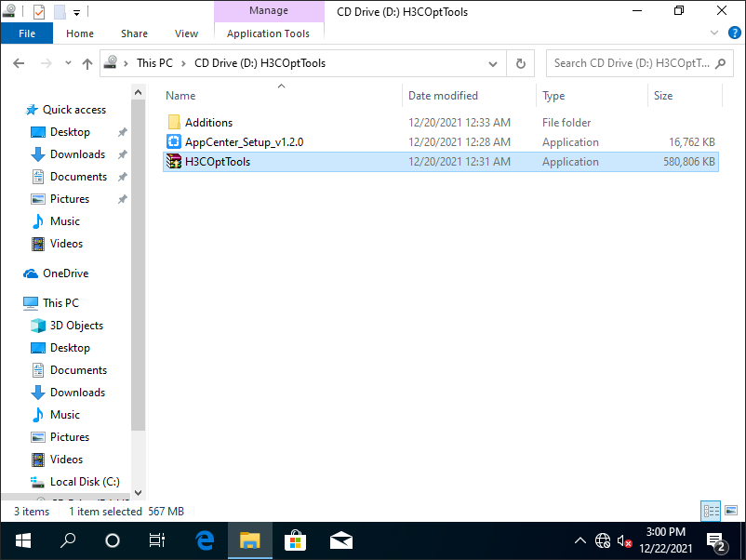The height and width of the screenshot is (560, 746).
Task: Open taskbar search
Action: coord(68,540)
